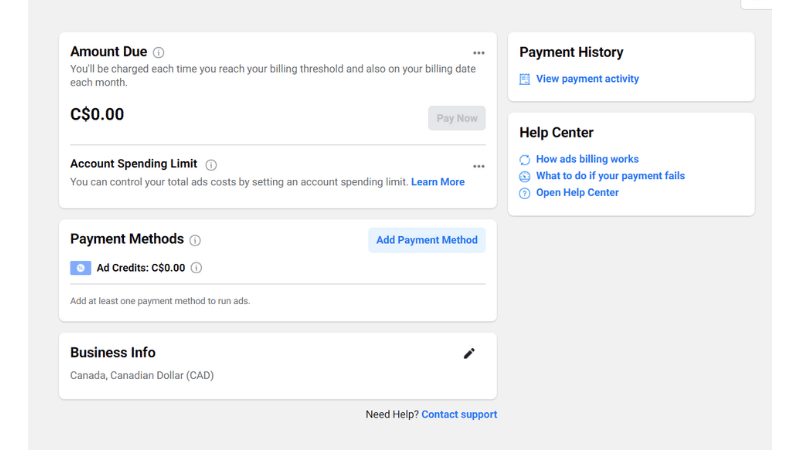Click the Help Center question mark icon
Image resolution: width=800 pixels, height=450 pixels.
[525, 193]
